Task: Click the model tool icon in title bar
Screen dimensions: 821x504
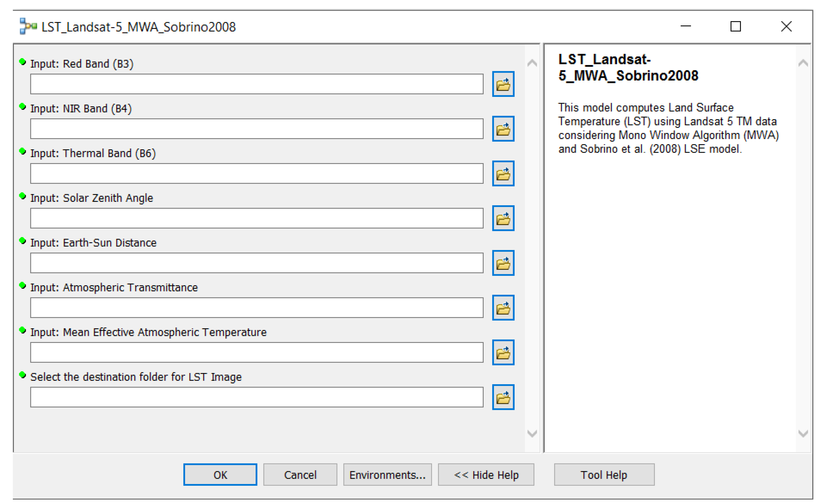Action: 28,26
